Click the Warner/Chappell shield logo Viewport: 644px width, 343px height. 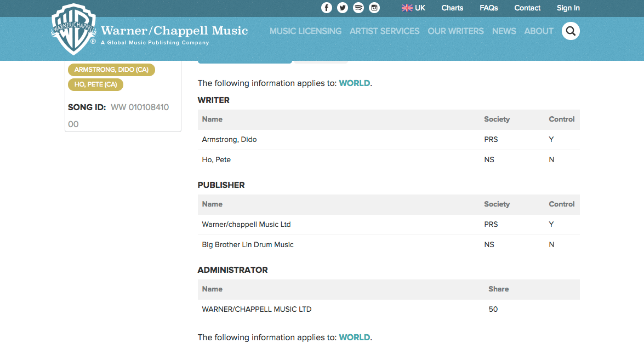coord(73,30)
